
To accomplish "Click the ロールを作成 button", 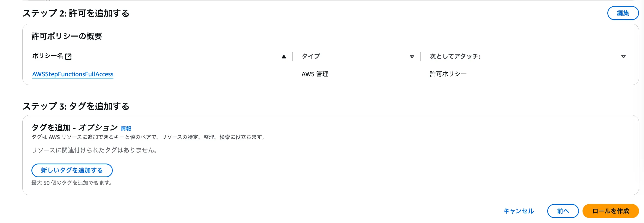I will pyautogui.click(x=610, y=211).
